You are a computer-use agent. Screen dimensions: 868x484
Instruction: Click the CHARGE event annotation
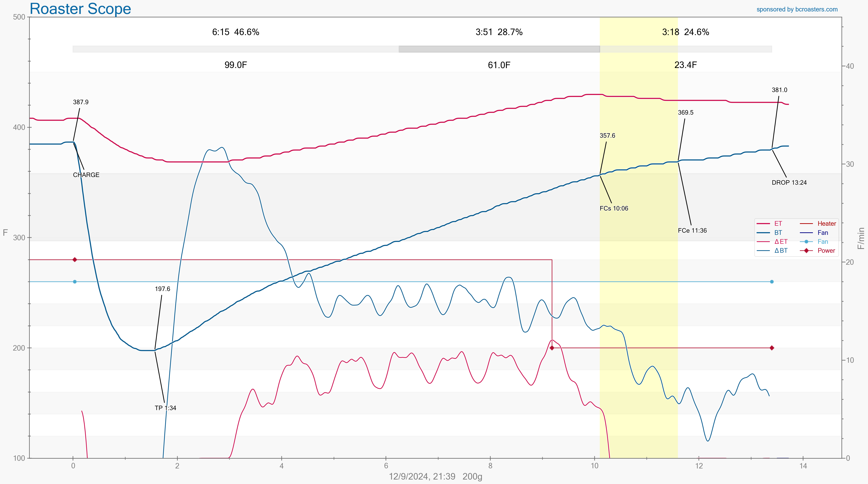(x=86, y=175)
